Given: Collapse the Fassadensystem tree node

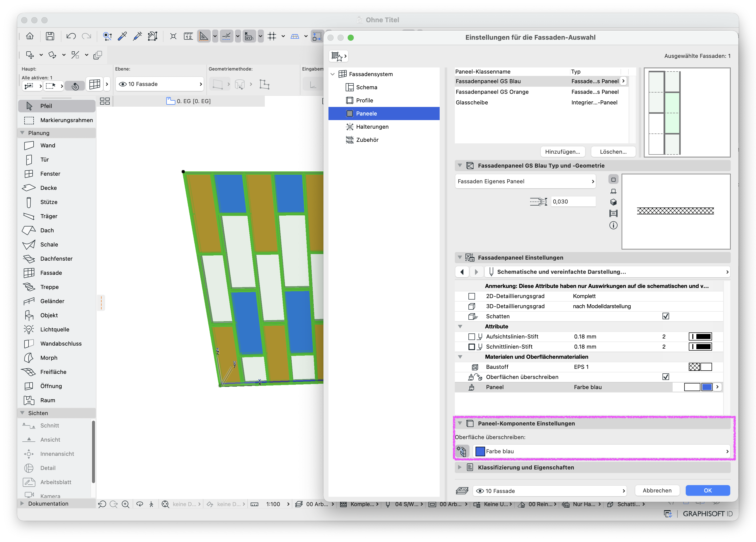Looking at the screenshot, I should coord(333,74).
